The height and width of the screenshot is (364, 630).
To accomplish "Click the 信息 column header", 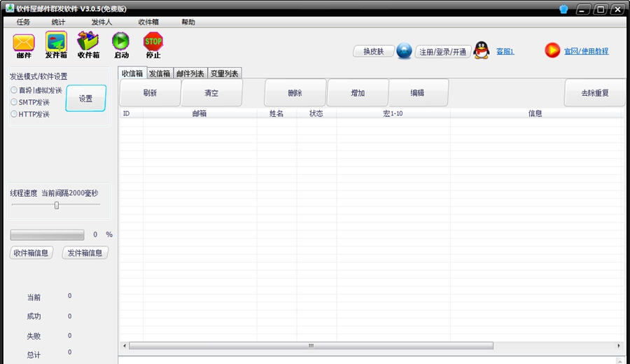I will [535, 113].
